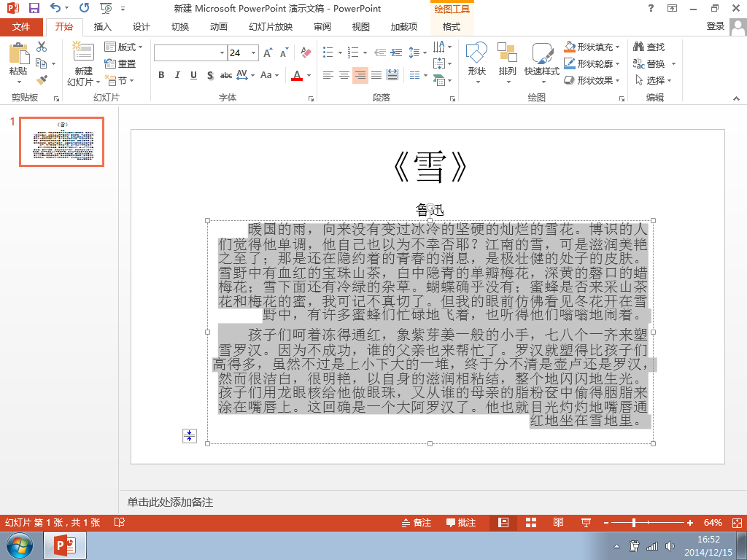The width and height of the screenshot is (747, 560).
Task: Click zoom in plus button
Action: click(x=690, y=522)
